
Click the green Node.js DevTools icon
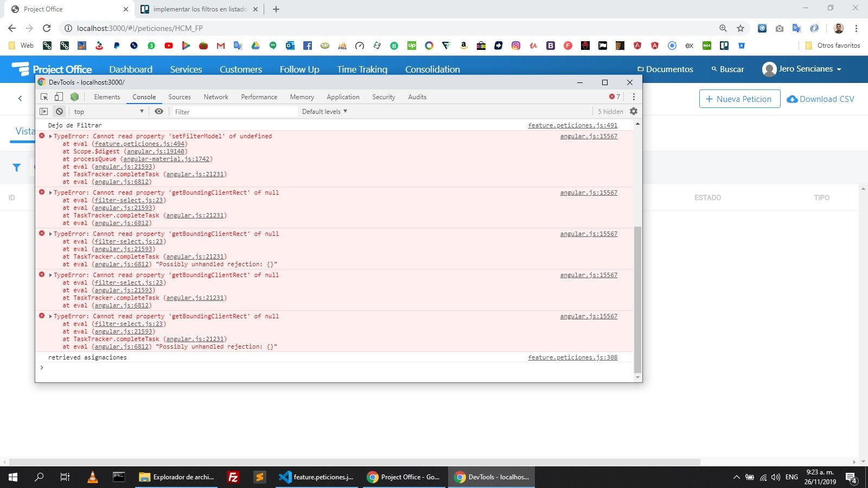point(75,97)
